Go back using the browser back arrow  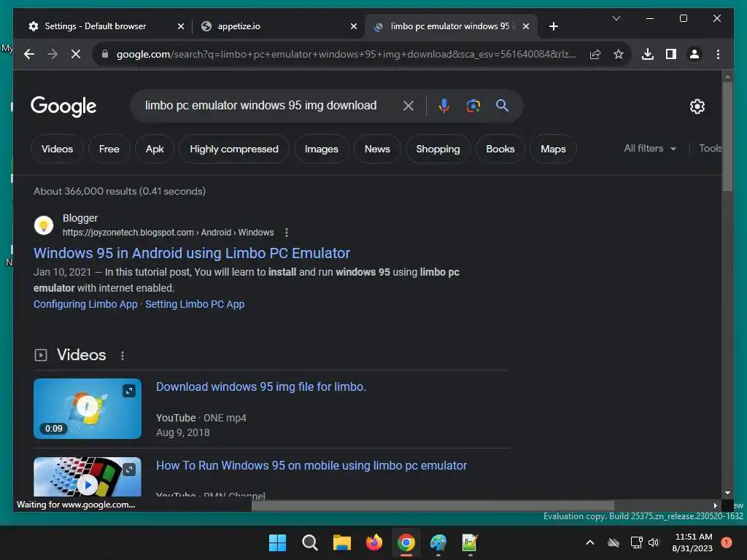(29, 54)
